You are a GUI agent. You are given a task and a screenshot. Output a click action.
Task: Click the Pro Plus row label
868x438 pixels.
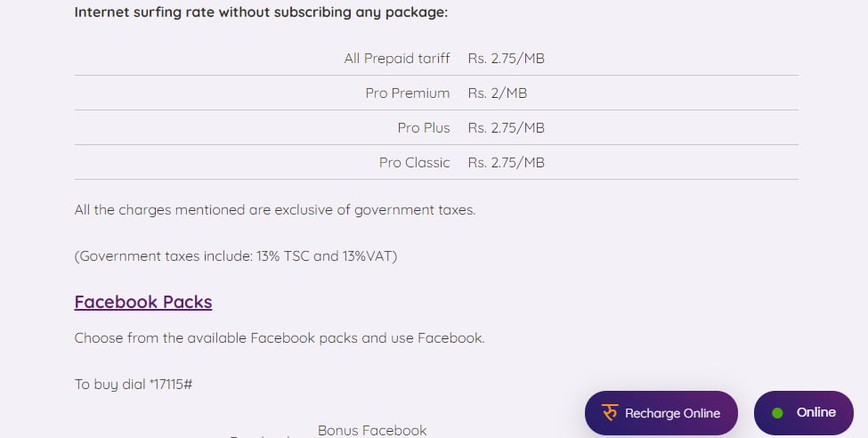pos(424,128)
